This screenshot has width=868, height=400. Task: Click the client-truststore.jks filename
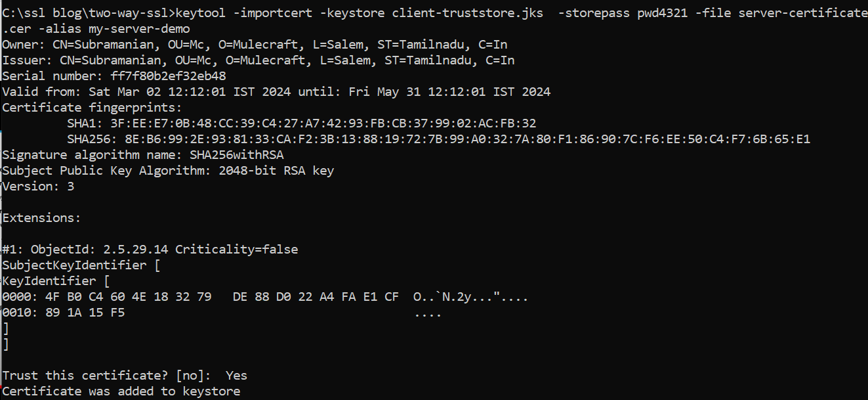click(467, 13)
